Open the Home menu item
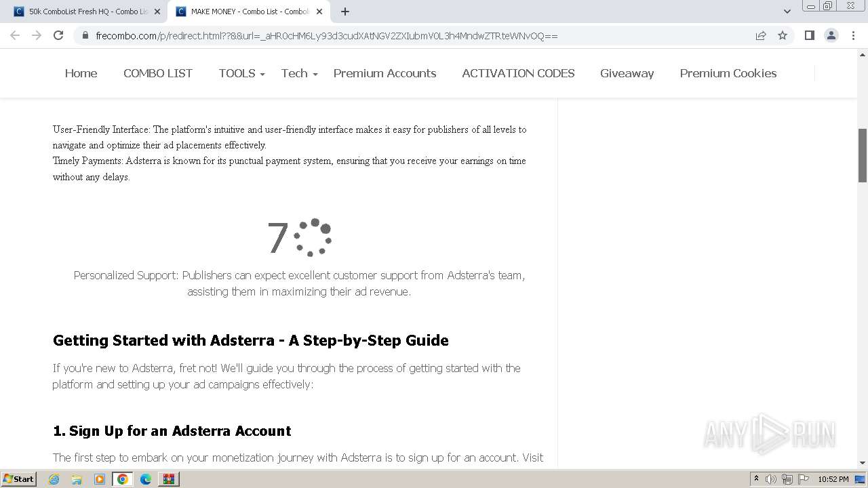The image size is (868, 488). coord(81,73)
